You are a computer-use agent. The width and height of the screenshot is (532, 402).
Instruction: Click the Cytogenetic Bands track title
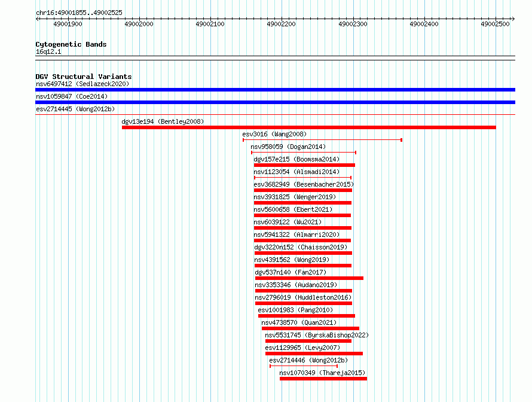[71, 44]
